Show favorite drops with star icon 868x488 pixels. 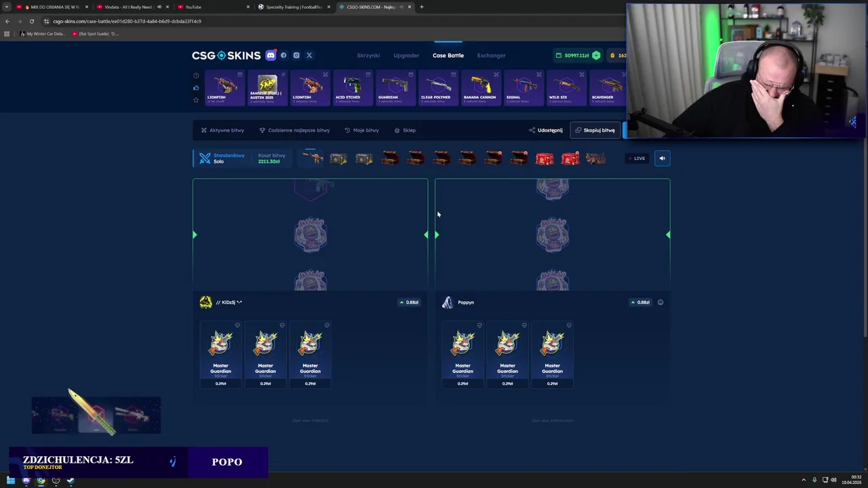pyautogui.click(x=196, y=100)
